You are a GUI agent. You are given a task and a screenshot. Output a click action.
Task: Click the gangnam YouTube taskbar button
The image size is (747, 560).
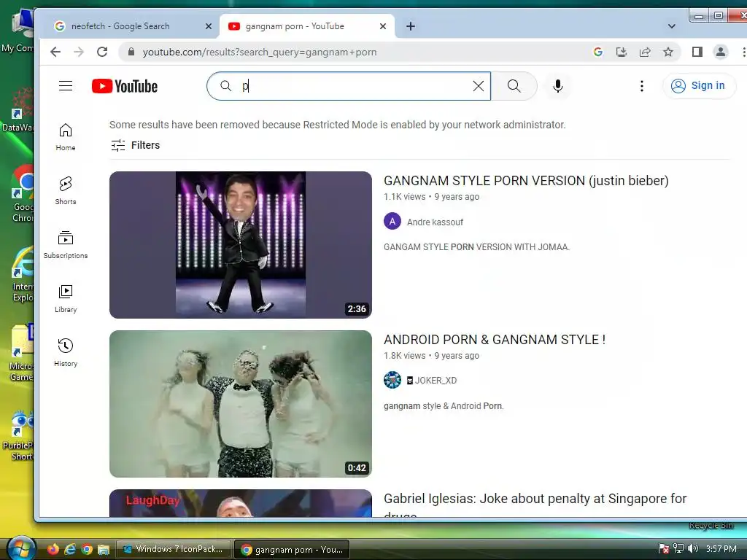292,550
